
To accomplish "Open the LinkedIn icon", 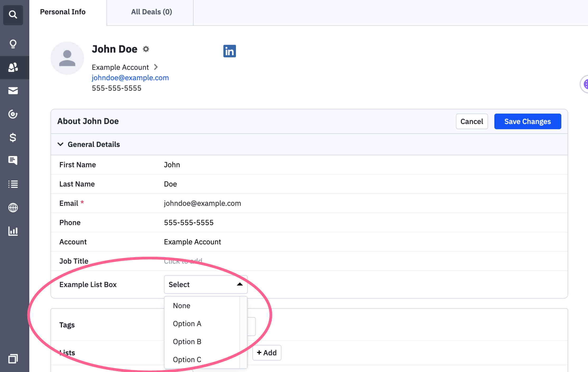I will pos(230,51).
